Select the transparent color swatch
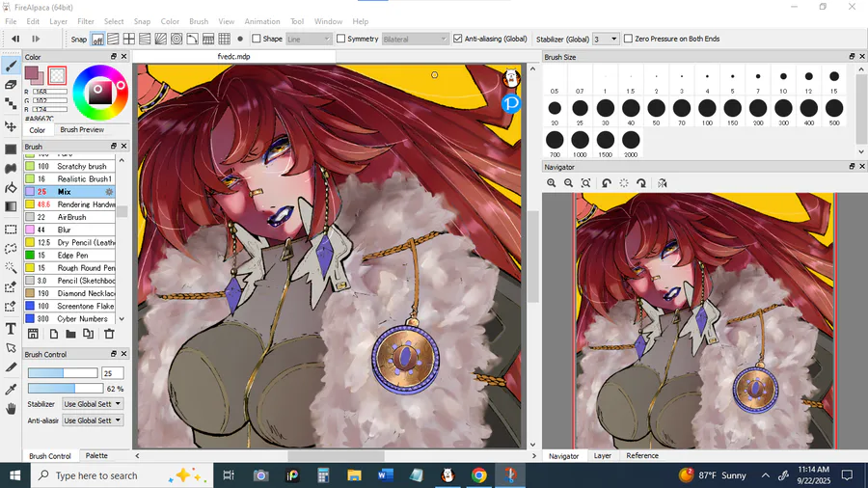Screen dimensions: 868x488 [57, 75]
